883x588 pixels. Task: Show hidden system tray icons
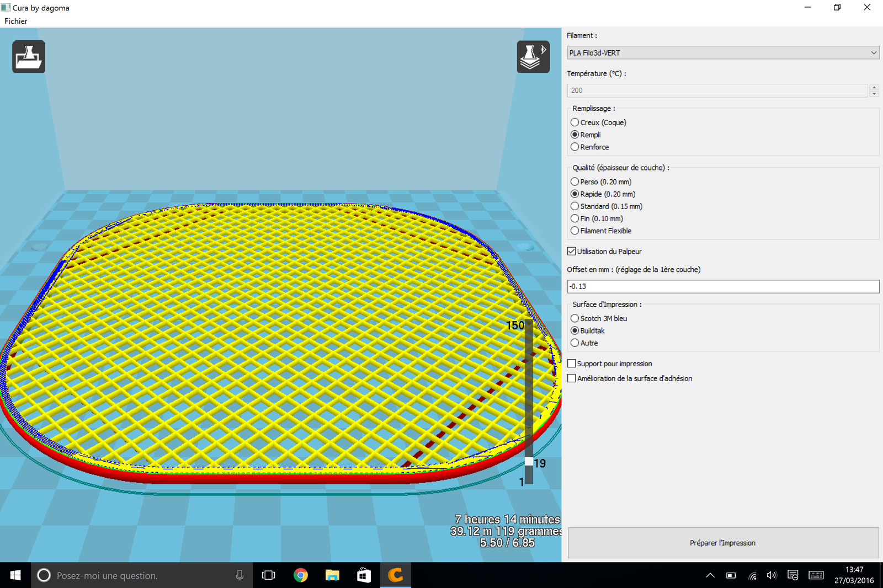coord(710,575)
